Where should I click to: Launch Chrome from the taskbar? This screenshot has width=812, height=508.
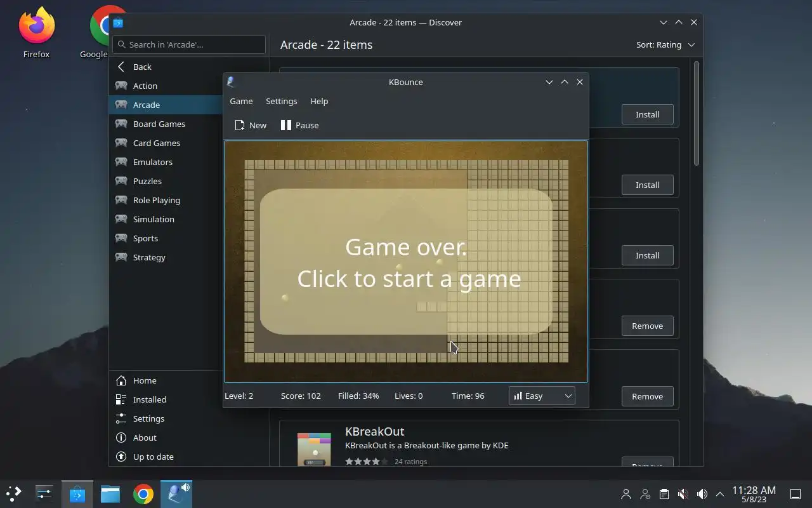tap(143, 493)
